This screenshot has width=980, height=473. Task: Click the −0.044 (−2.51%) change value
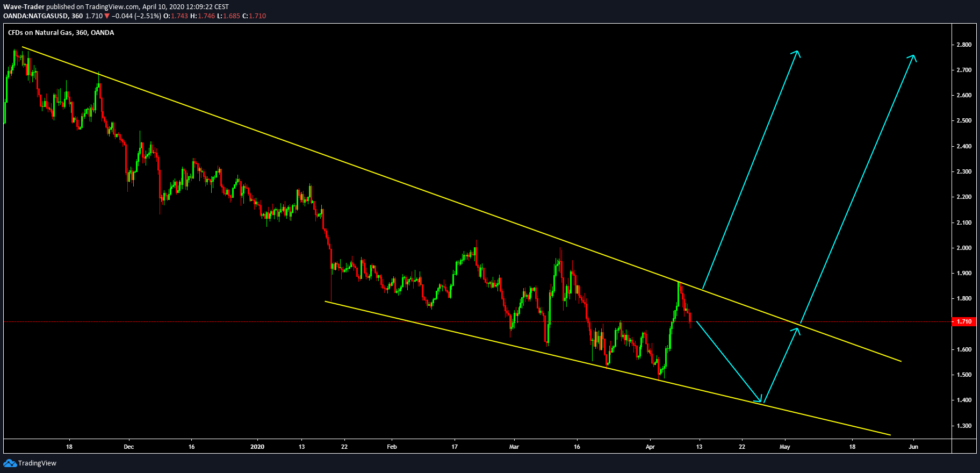(136, 16)
